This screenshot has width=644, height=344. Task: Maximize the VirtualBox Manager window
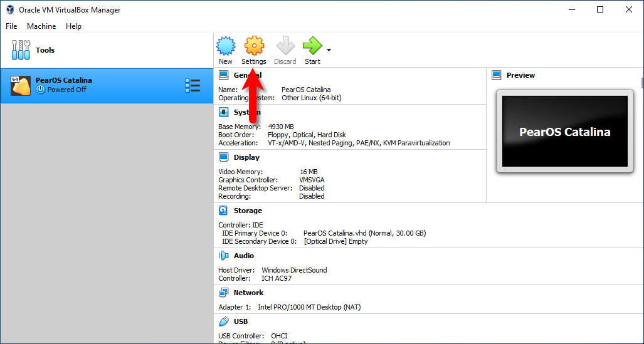click(600, 9)
